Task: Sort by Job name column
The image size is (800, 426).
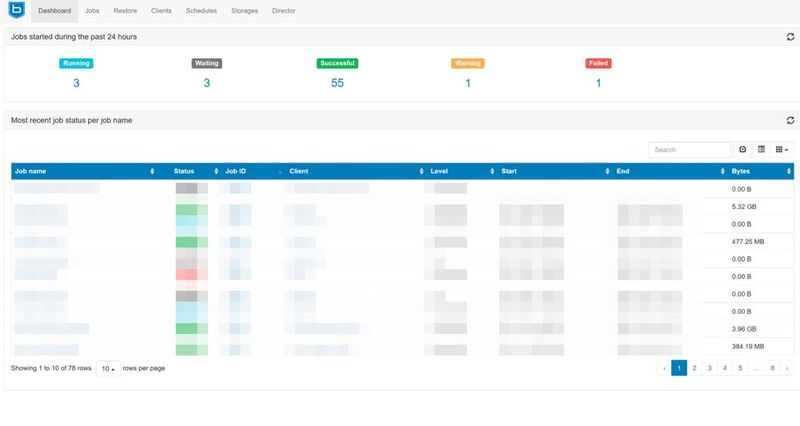Action: [84, 171]
